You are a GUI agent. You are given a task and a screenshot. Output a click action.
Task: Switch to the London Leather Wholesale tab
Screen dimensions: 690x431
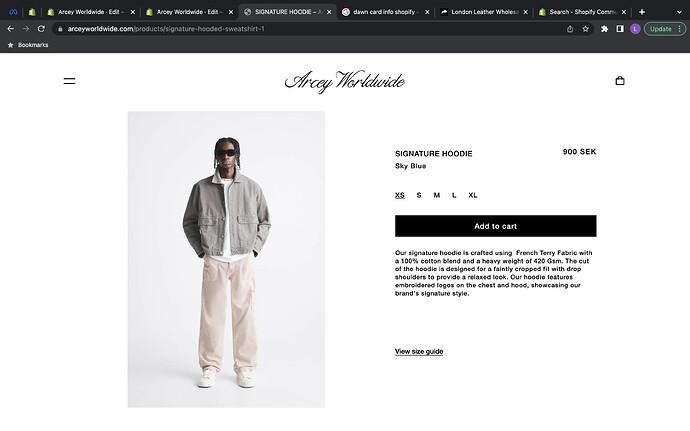coord(484,12)
